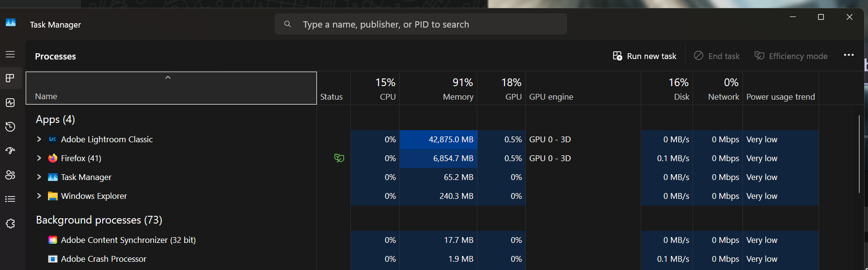
Task: Sort by Power usage trend column header
Action: 781,88
